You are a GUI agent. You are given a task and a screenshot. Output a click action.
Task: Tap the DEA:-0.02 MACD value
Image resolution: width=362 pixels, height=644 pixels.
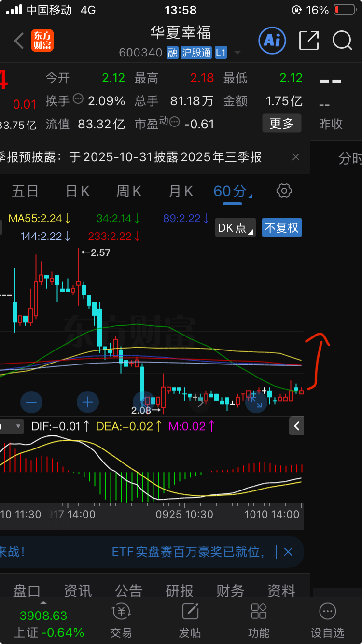pyautogui.click(x=129, y=426)
